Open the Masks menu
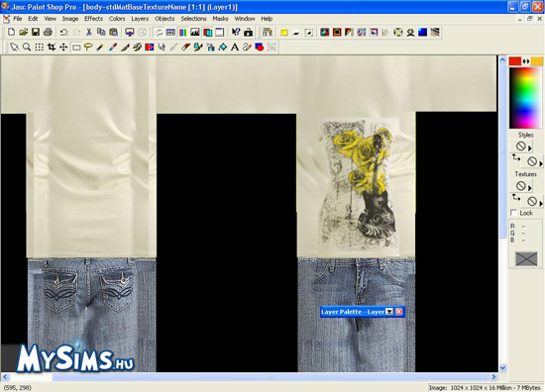This screenshot has height=392, width=545. pos(220,19)
